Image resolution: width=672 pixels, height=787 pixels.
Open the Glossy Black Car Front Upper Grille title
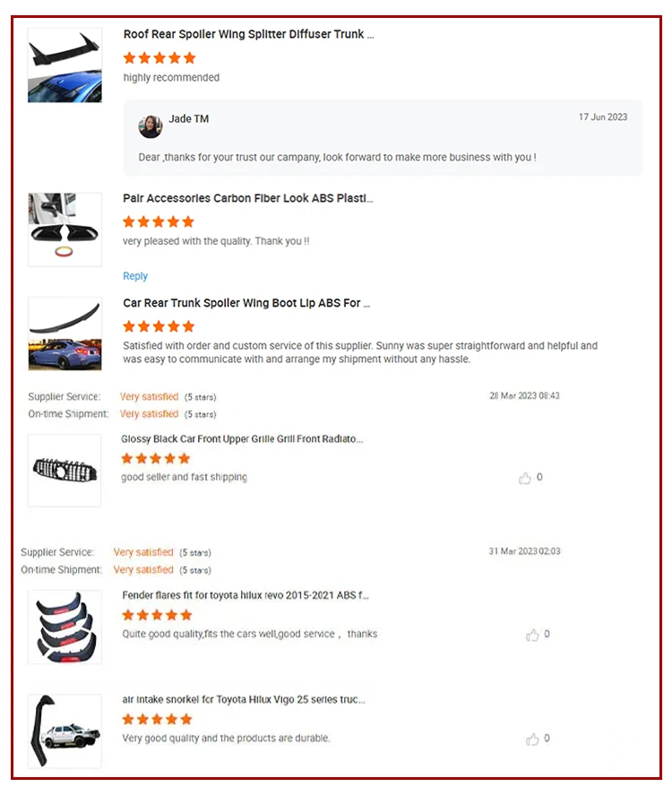pos(242,438)
